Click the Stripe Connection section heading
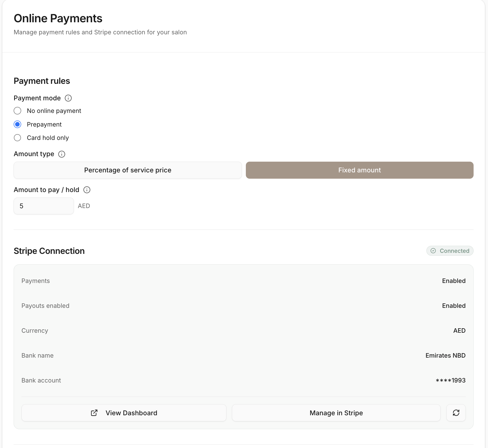The height and width of the screenshot is (448, 488). click(49, 251)
